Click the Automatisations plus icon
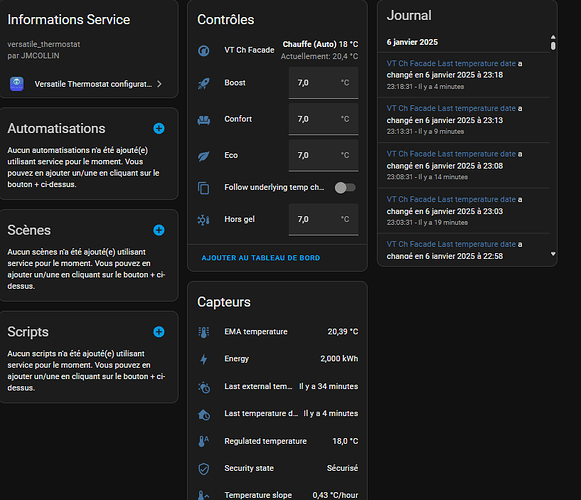581x500 pixels. [x=159, y=129]
